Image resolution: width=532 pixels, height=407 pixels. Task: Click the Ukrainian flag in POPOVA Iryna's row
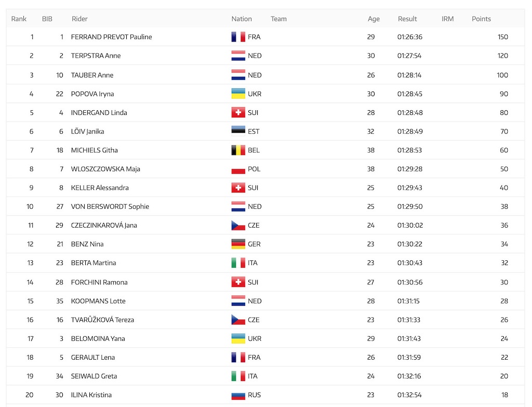point(238,94)
